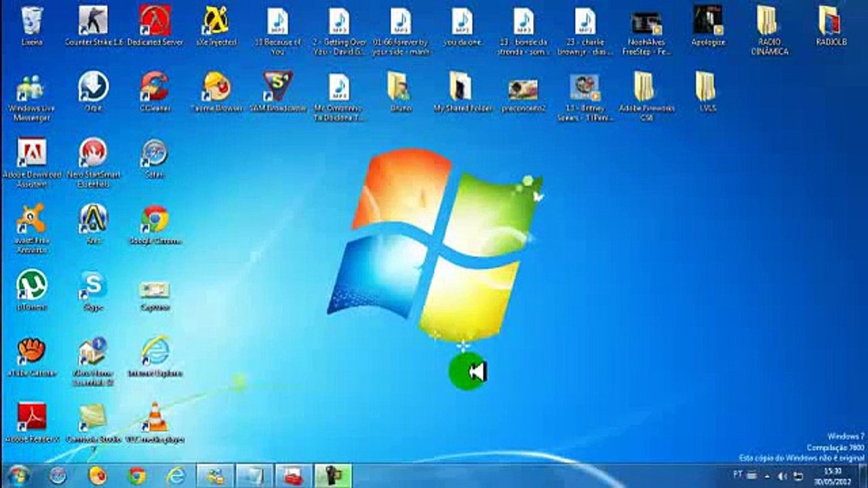Select the Camtasia Studio 7 shortcut
The height and width of the screenshot is (488, 868).
[x=94, y=427]
